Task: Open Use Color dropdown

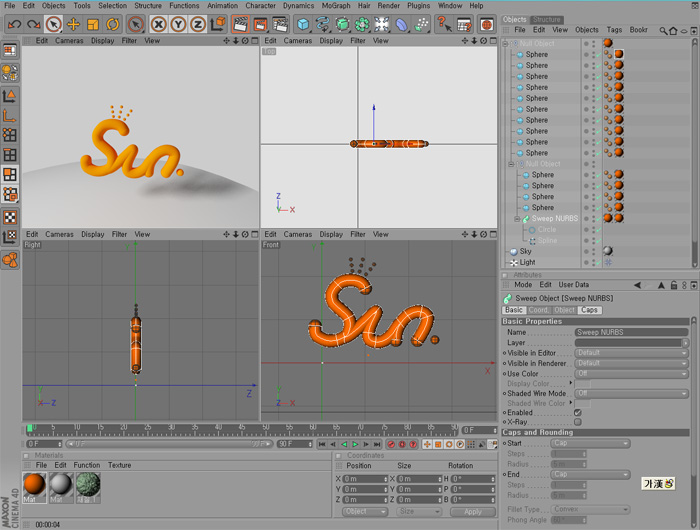Action: (631, 374)
